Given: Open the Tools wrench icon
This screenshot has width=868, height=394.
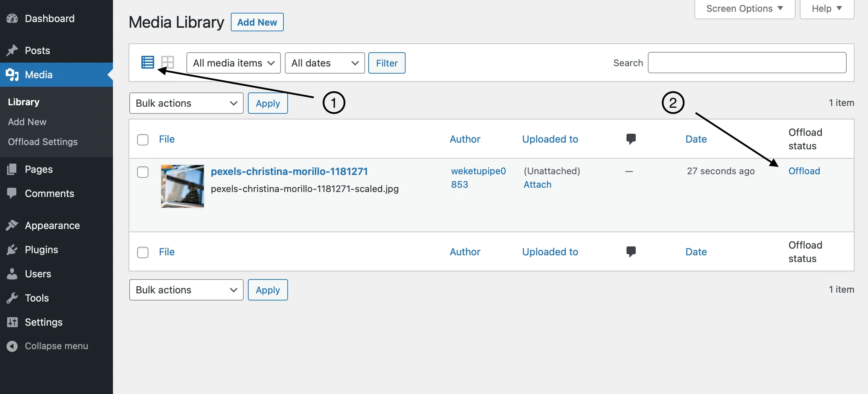Looking at the screenshot, I should (x=12, y=298).
